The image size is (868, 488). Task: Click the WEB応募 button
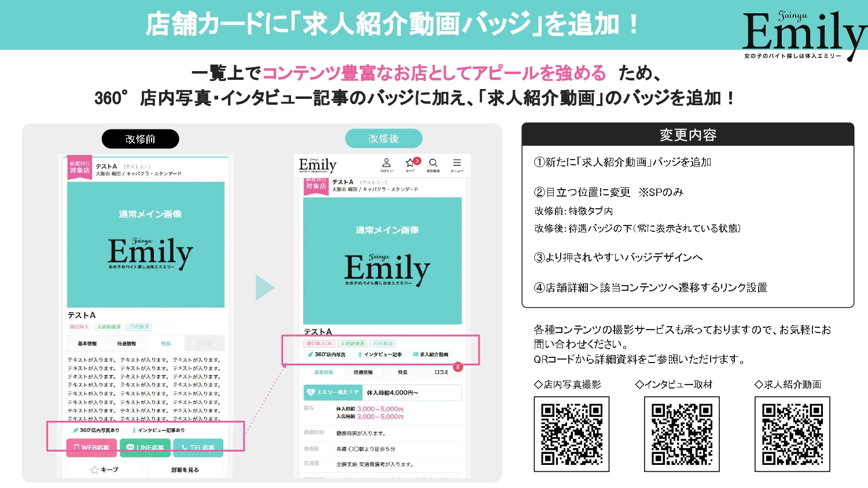click(92, 448)
